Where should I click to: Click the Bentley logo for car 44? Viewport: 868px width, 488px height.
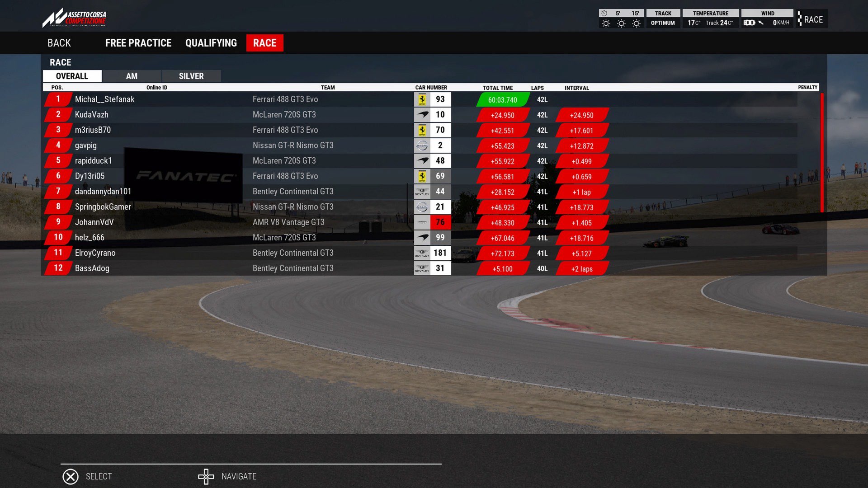pyautogui.click(x=422, y=192)
